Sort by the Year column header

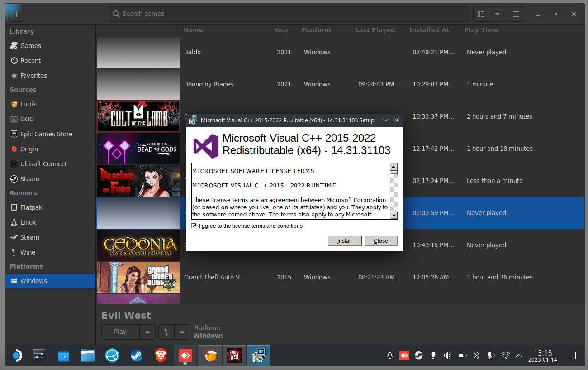pos(284,30)
